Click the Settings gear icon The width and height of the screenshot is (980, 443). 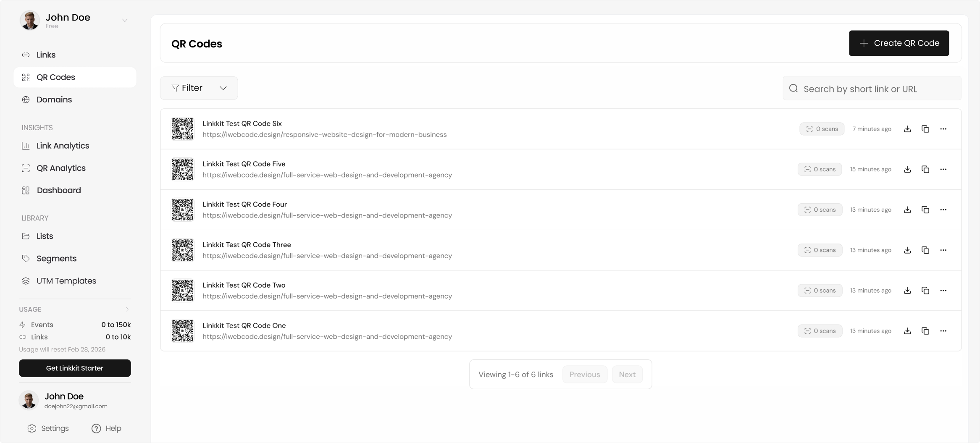click(x=32, y=428)
